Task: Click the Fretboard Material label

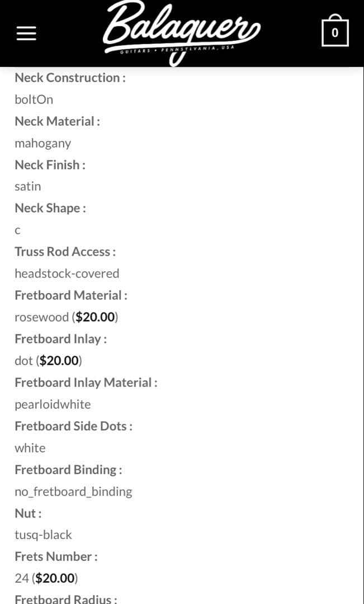Action: point(71,295)
